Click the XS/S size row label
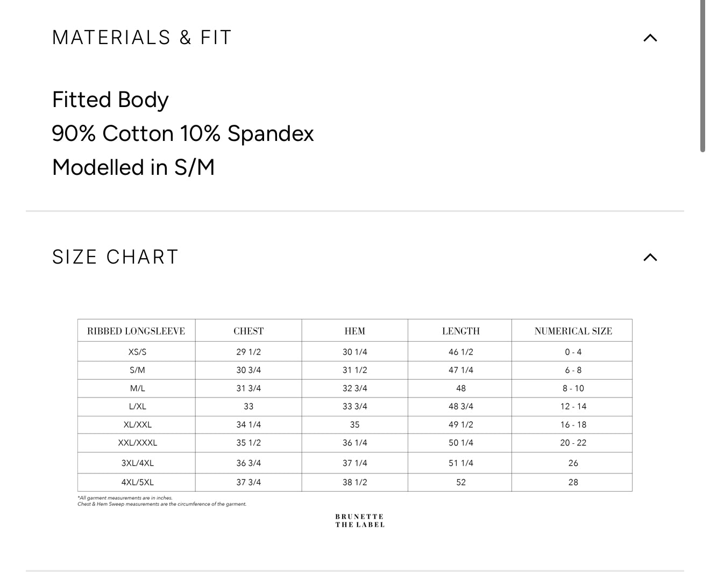Image resolution: width=710 pixels, height=588 pixels. [x=137, y=352]
